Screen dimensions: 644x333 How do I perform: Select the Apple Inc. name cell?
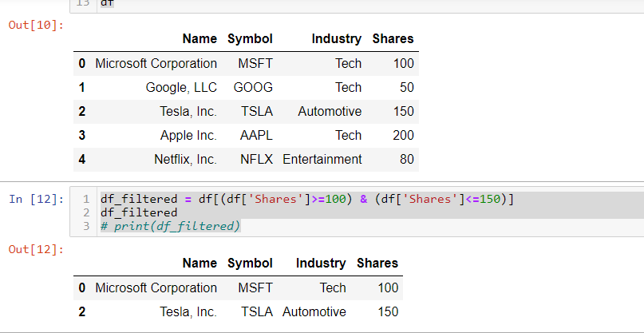pyautogui.click(x=188, y=135)
